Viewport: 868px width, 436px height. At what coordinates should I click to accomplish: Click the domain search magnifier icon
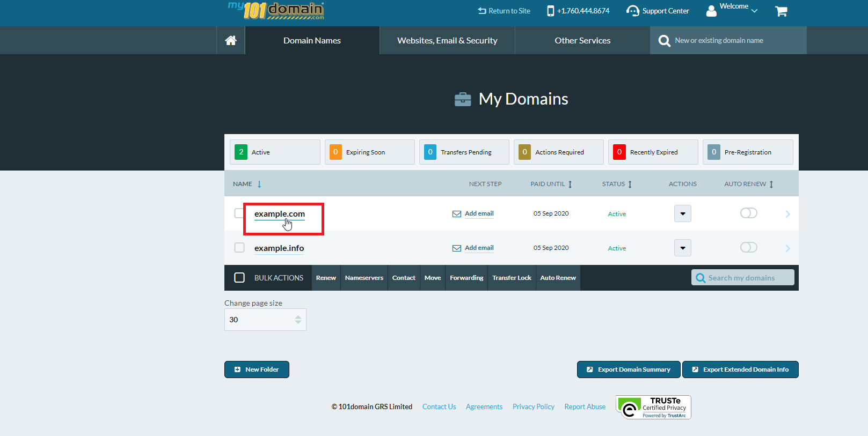click(664, 41)
